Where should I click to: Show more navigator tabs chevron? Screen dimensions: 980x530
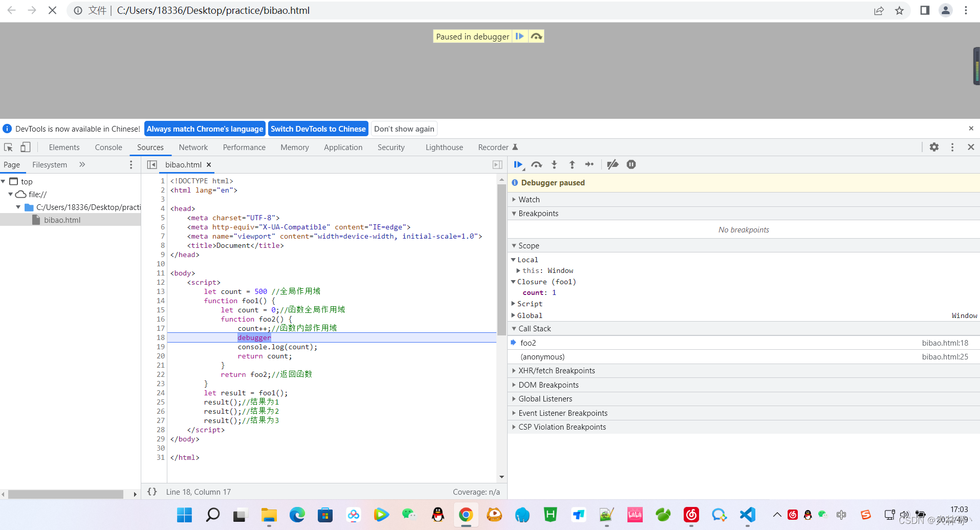tap(82, 165)
